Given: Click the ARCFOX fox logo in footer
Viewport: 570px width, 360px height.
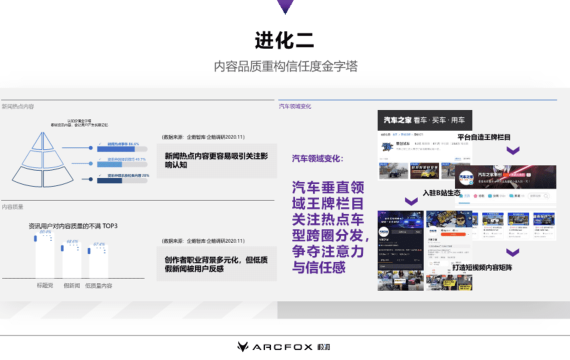Looking at the screenshot, I should 242,347.
